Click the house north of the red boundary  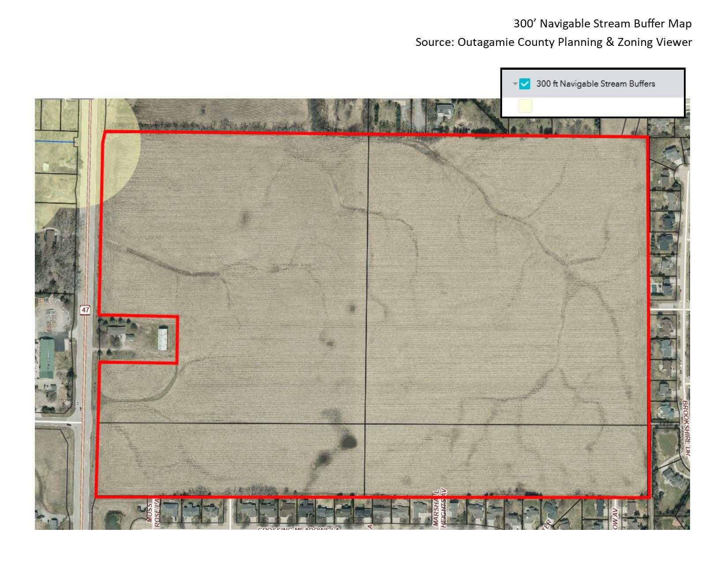click(445, 110)
